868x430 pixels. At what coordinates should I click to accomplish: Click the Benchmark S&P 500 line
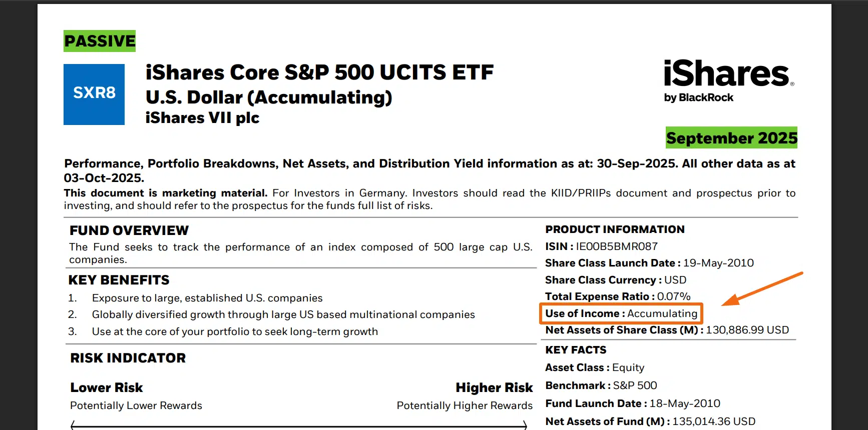pyautogui.click(x=601, y=385)
